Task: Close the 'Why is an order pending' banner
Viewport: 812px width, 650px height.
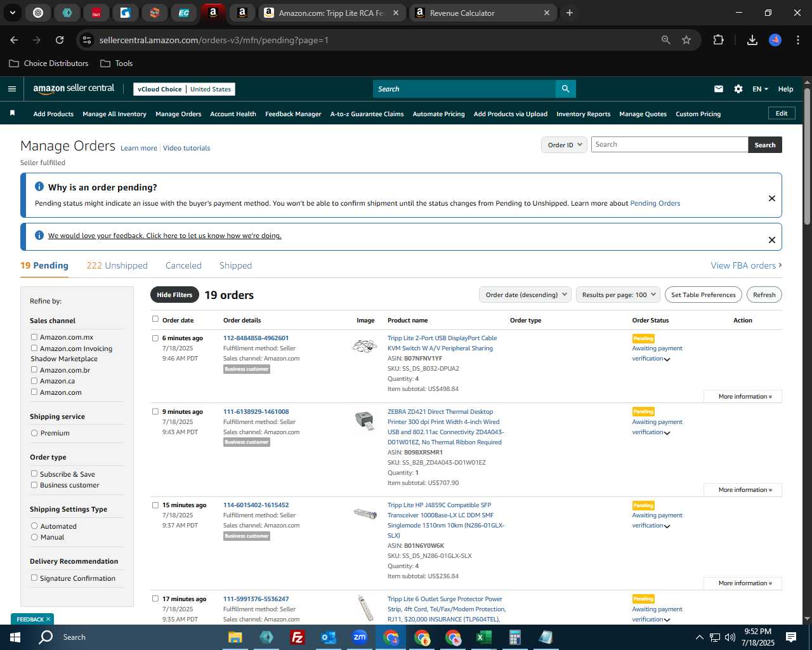Action: click(x=772, y=198)
